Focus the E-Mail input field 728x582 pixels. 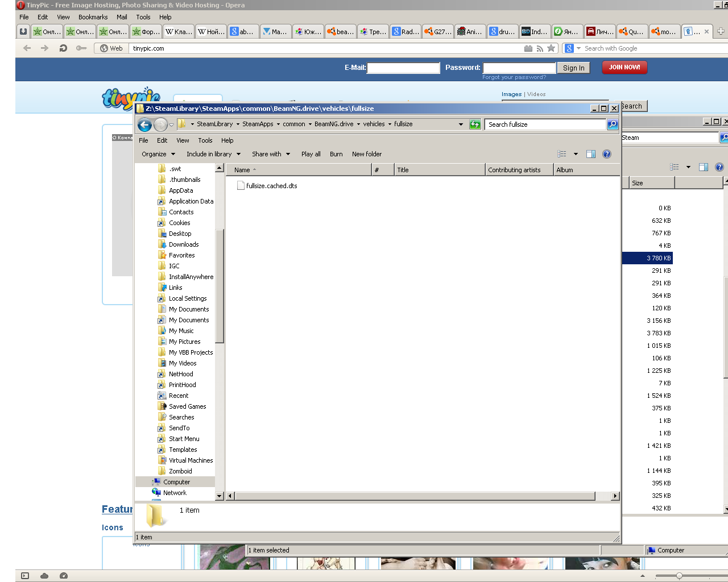[x=404, y=68]
